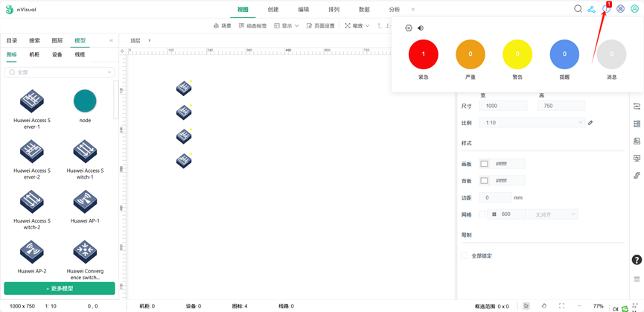Image resolution: width=644 pixels, height=312 pixels.
Task: Click the 页面设置 page settings button
Action: (x=321, y=26)
